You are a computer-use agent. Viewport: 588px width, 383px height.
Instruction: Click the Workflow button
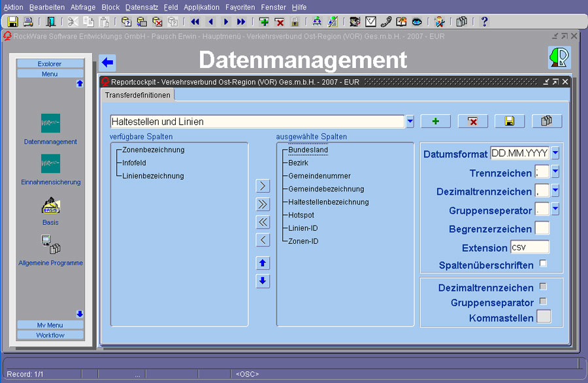50,335
